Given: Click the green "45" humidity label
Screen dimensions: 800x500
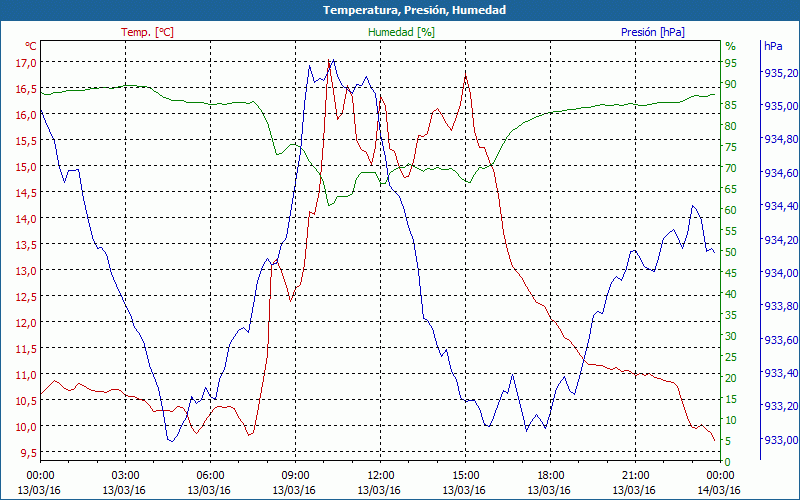Looking at the screenshot, I should click(x=731, y=273).
